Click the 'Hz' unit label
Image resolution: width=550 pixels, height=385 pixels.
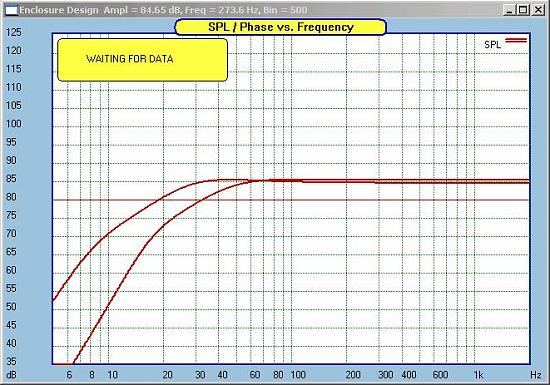click(x=536, y=375)
